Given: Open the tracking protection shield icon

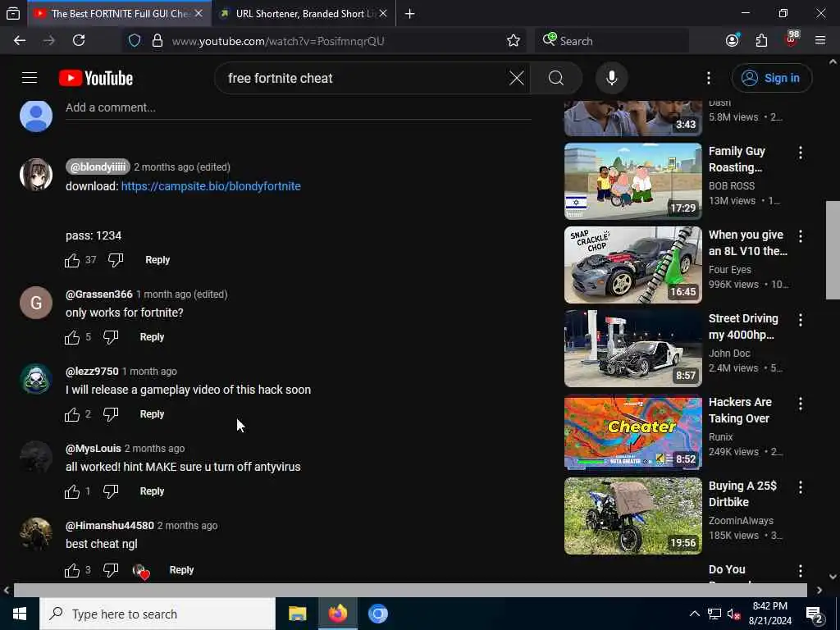Looking at the screenshot, I should [135, 41].
